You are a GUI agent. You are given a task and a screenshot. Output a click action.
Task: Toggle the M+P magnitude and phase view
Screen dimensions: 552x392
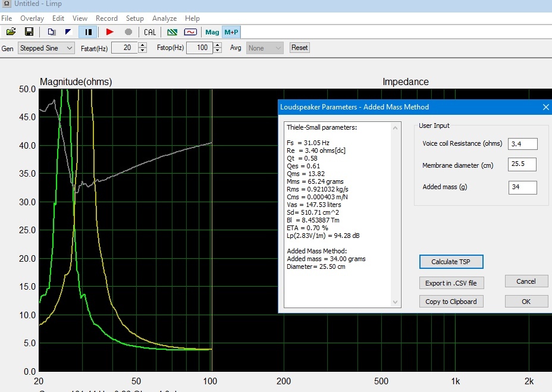(231, 32)
